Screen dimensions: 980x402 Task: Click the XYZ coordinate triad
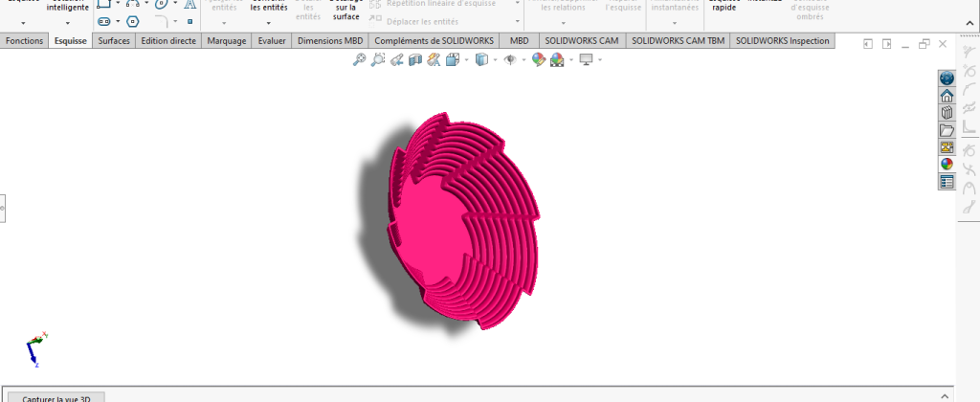pyautogui.click(x=36, y=350)
